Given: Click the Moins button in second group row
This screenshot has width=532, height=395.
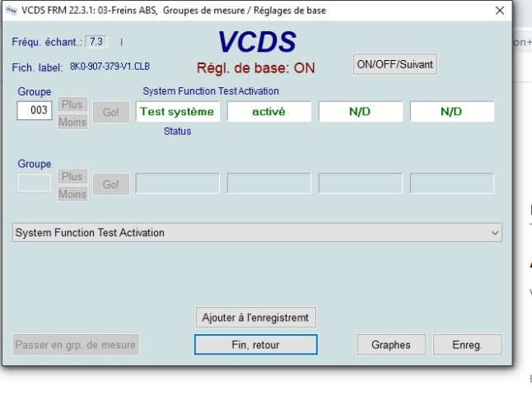Looking at the screenshot, I should [72, 194].
